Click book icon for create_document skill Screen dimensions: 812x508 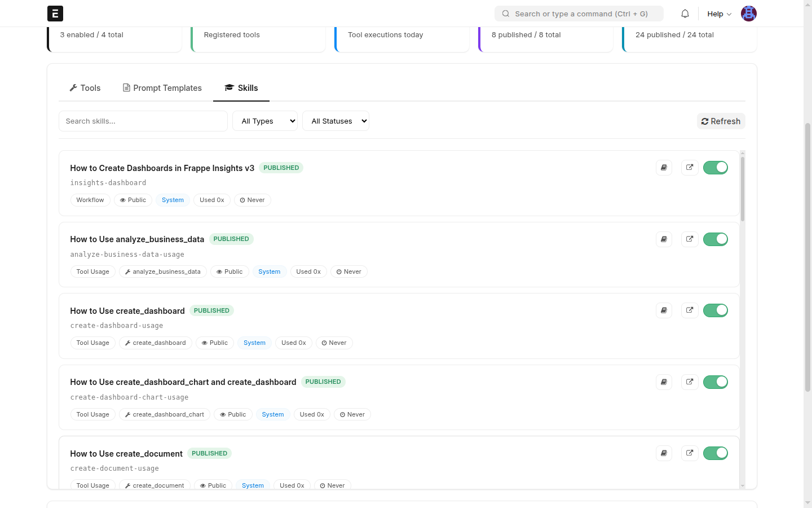pos(664,453)
